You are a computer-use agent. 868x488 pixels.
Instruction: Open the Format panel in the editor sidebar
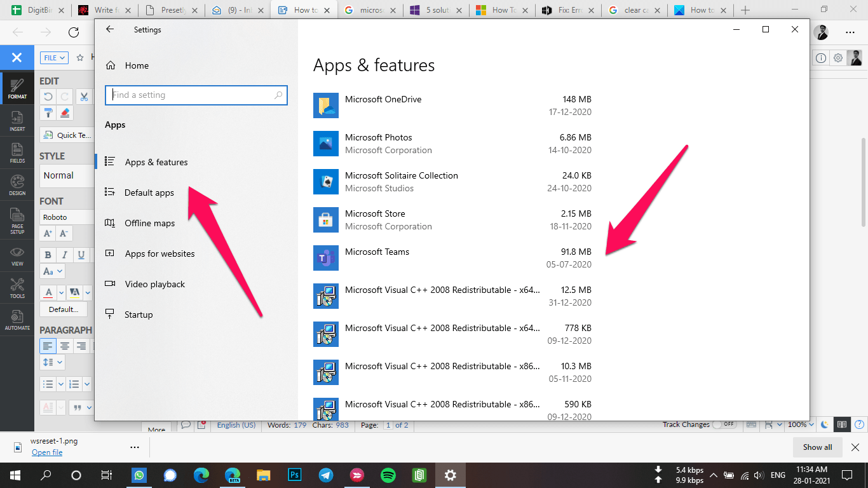pos(17,89)
